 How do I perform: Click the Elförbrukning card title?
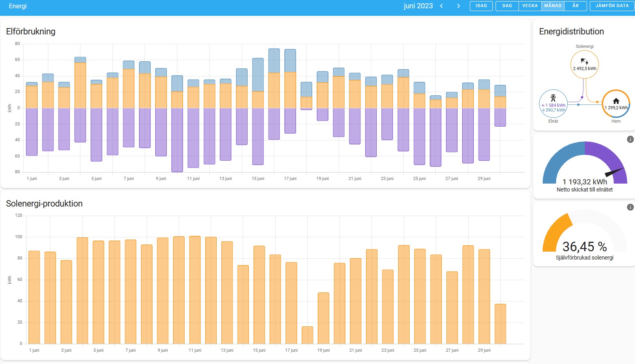(x=31, y=32)
